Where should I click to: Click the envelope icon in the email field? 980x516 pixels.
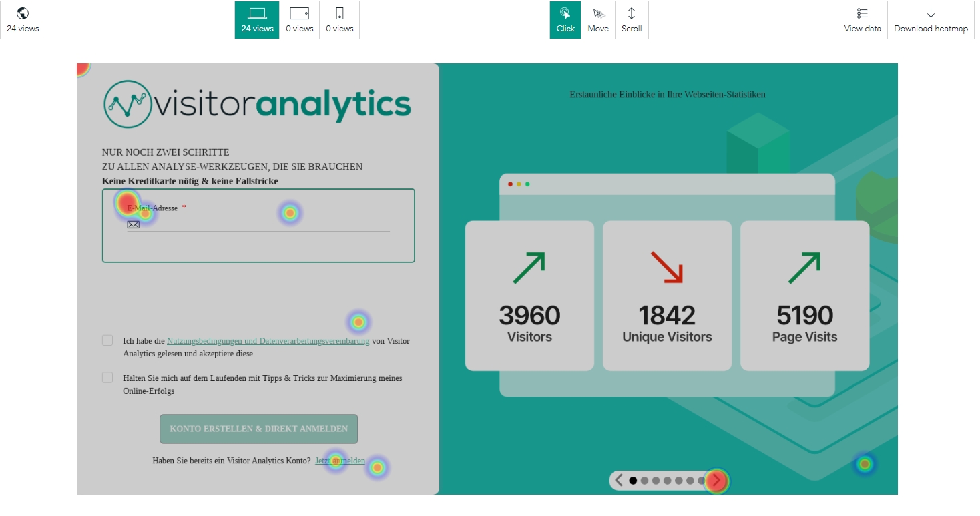[134, 224]
